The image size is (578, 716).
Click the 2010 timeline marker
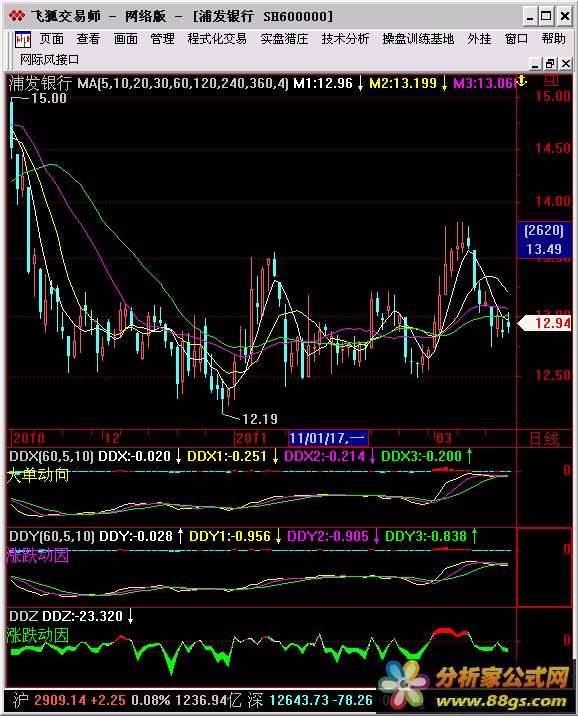click(28, 438)
